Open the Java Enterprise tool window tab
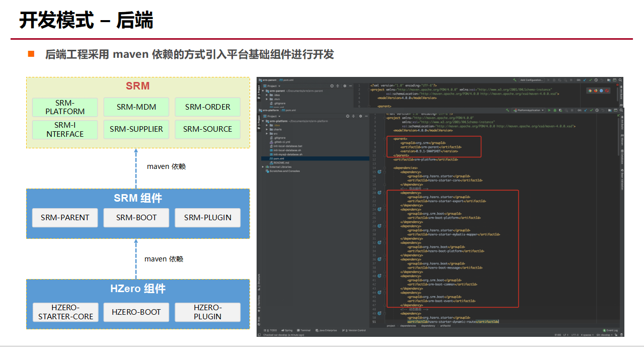 point(326,330)
